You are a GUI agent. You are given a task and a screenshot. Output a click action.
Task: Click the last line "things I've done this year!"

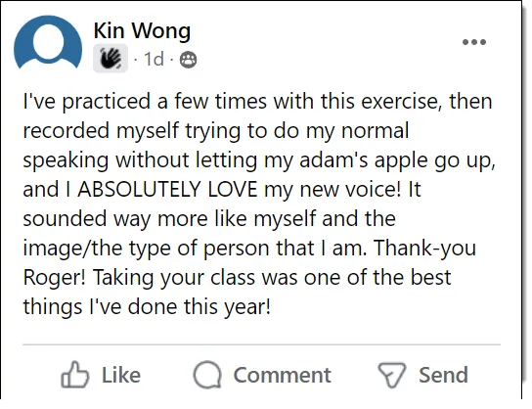(x=147, y=306)
